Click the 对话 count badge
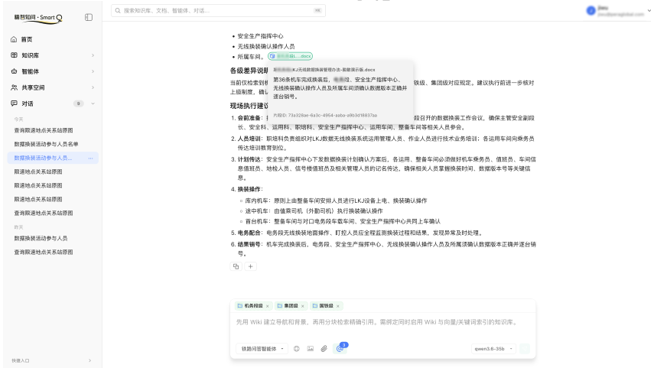This screenshot has height=372, width=651. pyautogui.click(x=78, y=103)
